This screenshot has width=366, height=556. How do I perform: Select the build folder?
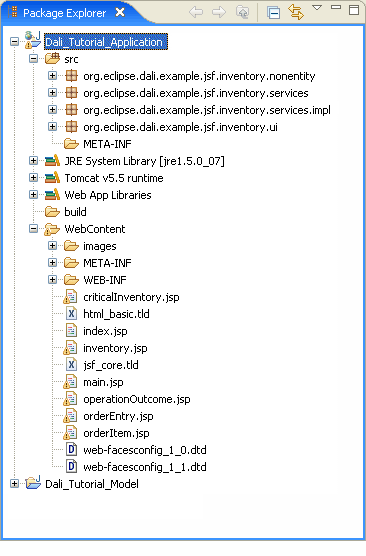pos(75,212)
